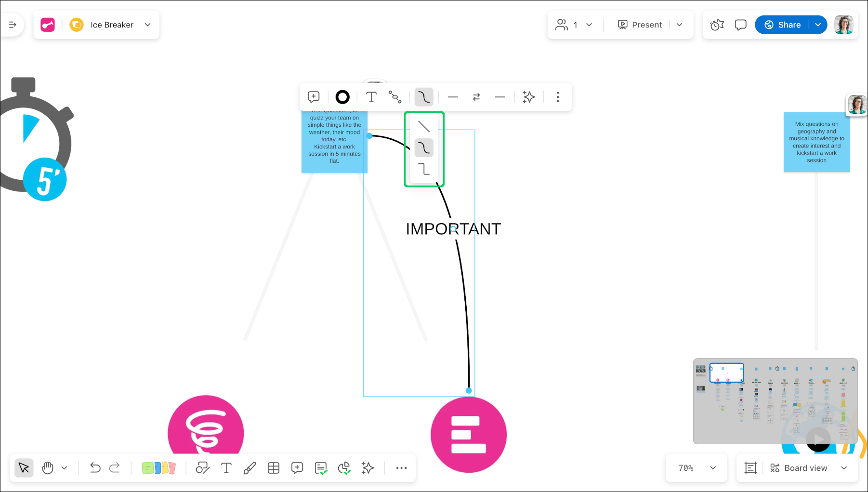The image size is (868, 492).
Task: Open the bottom toolbar overflow menu
Action: pyautogui.click(x=401, y=467)
